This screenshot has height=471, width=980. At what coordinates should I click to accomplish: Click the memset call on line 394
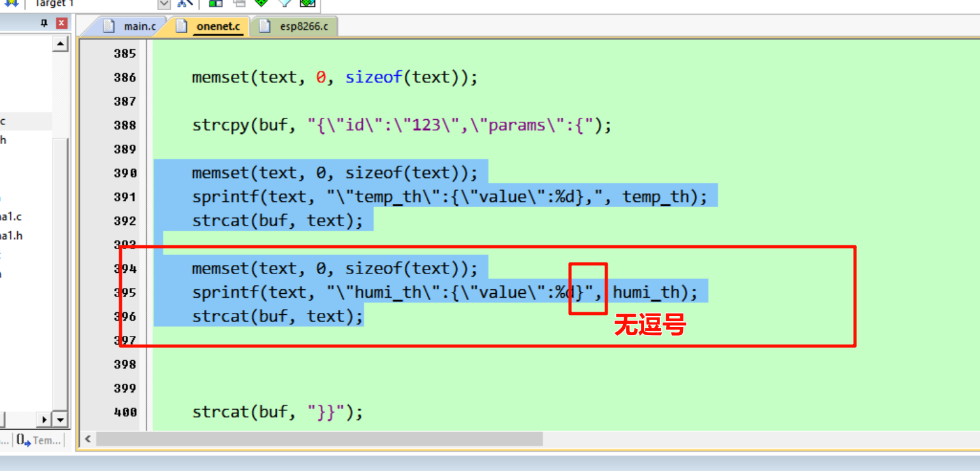335,269
